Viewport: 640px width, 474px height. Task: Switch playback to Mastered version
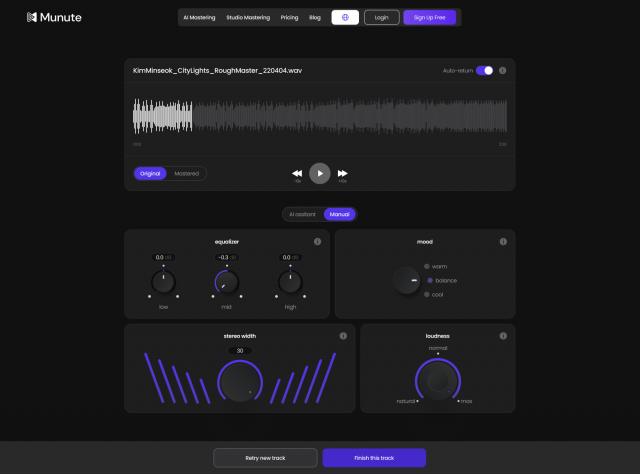(x=186, y=173)
